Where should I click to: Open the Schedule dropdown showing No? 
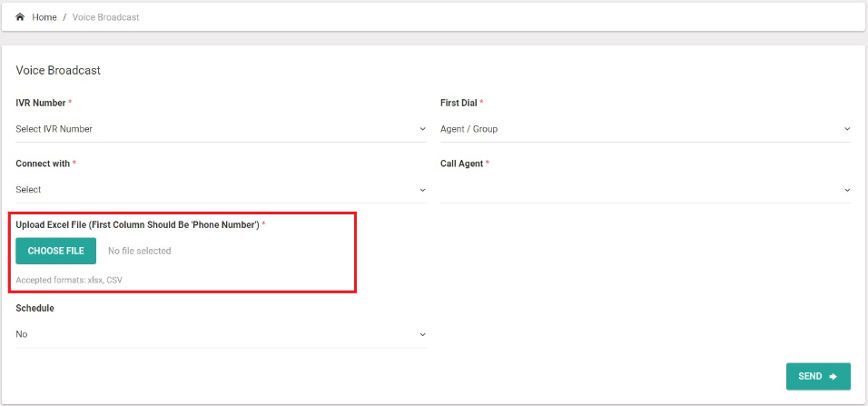pyautogui.click(x=218, y=334)
